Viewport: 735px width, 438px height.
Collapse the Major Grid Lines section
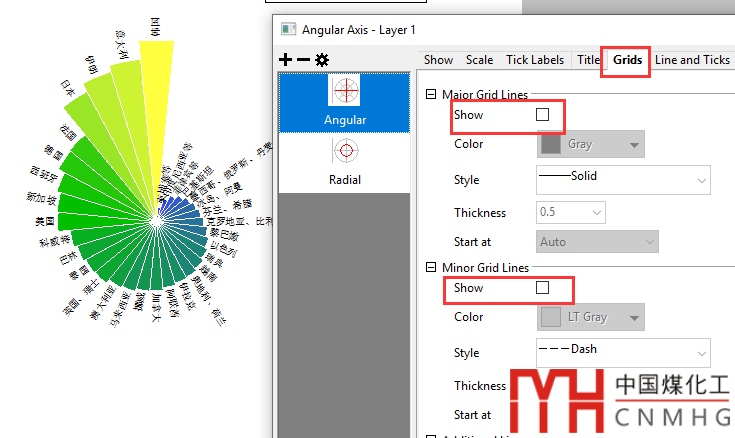click(431, 95)
